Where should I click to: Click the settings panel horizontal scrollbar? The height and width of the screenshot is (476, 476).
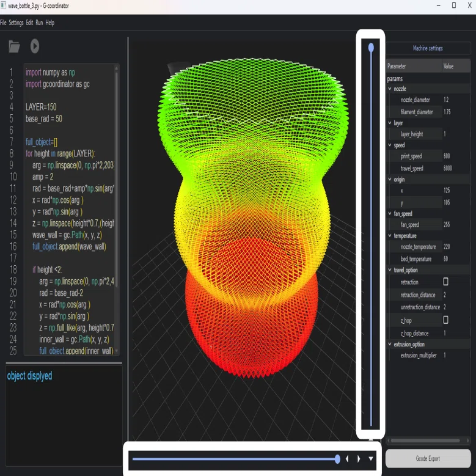[x=425, y=441]
